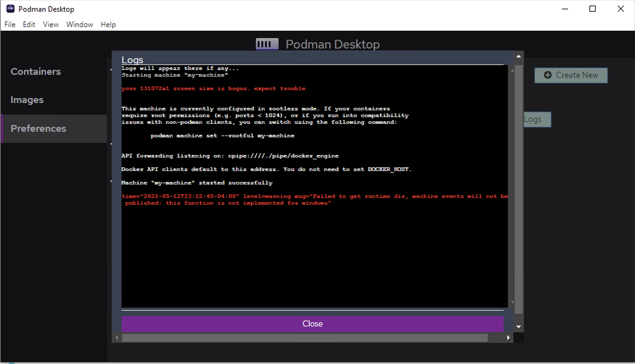Open the Help menu

click(x=108, y=24)
